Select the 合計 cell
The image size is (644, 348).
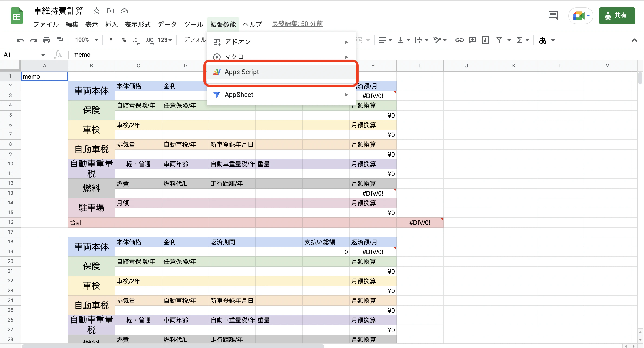pyautogui.click(x=91, y=223)
